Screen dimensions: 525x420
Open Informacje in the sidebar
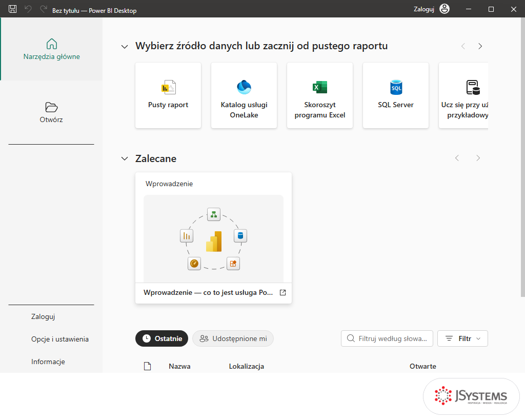tap(48, 362)
